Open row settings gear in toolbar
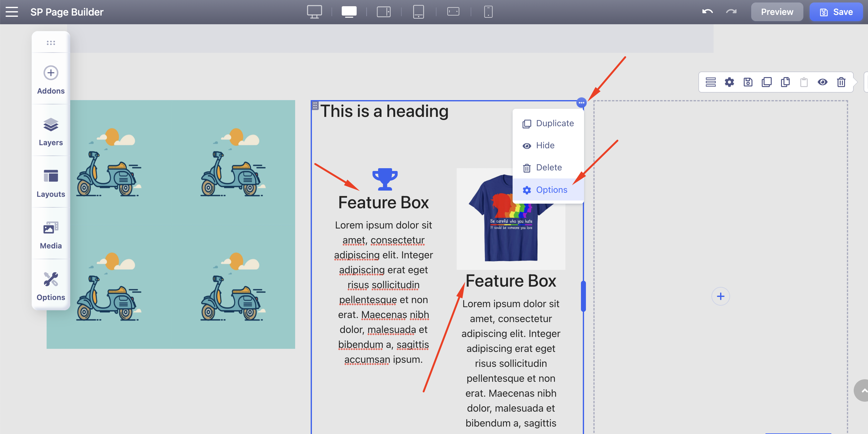The height and width of the screenshot is (434, 868). coord(729,82)
